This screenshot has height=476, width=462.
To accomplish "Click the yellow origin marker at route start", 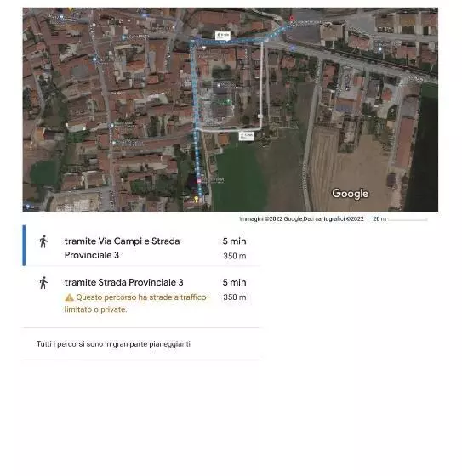I will pos(197,200).
